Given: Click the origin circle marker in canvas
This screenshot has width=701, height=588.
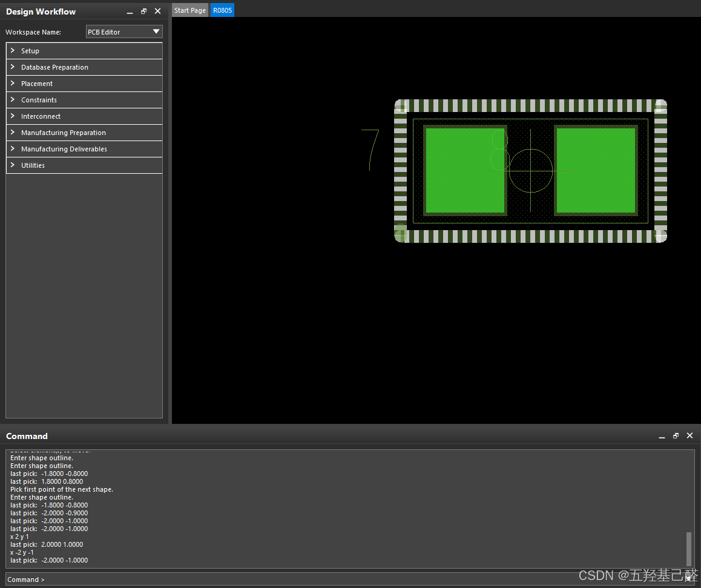Looking at the screenshot, I should tap(531, 171).
